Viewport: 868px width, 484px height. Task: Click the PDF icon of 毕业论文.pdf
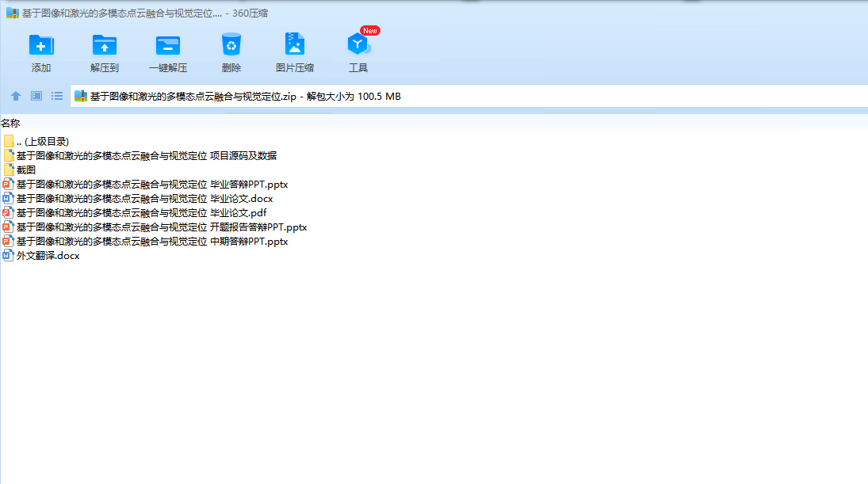[8, 212]
